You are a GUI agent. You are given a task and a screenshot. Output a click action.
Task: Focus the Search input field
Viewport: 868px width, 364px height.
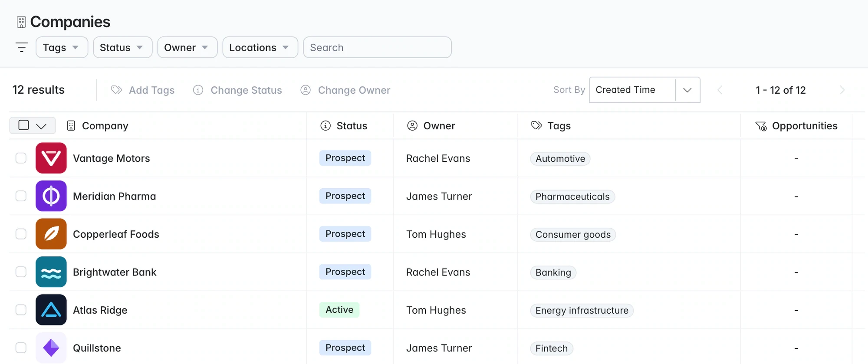(377, 47)
